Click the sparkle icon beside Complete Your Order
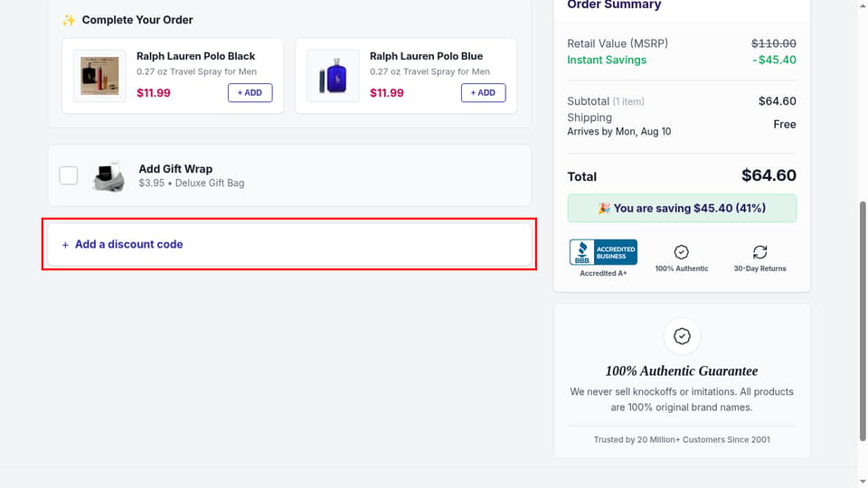The image size is (868, 488). (69, 21)
